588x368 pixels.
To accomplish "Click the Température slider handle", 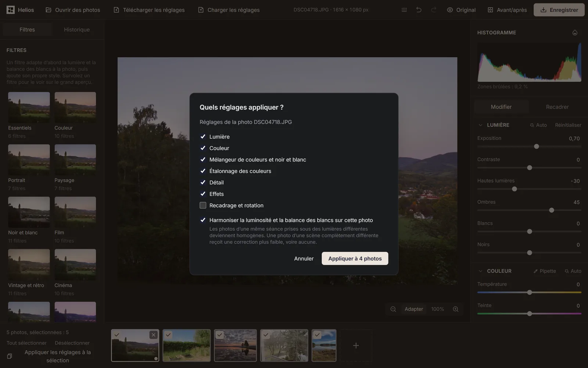I will (530, 293).
